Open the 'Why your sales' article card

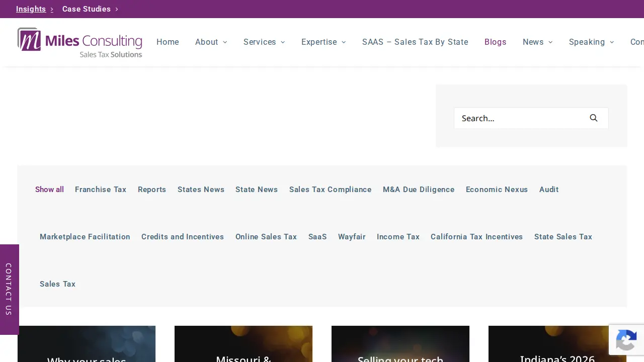(87, 344)
